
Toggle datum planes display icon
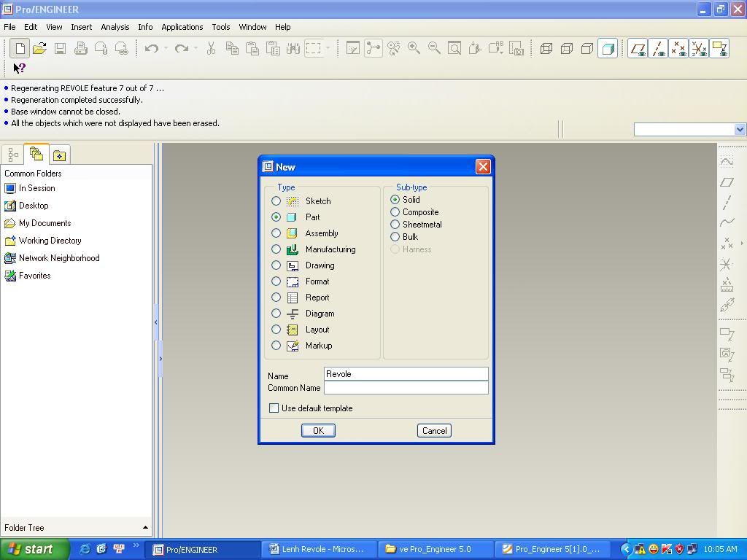(638, 48)
